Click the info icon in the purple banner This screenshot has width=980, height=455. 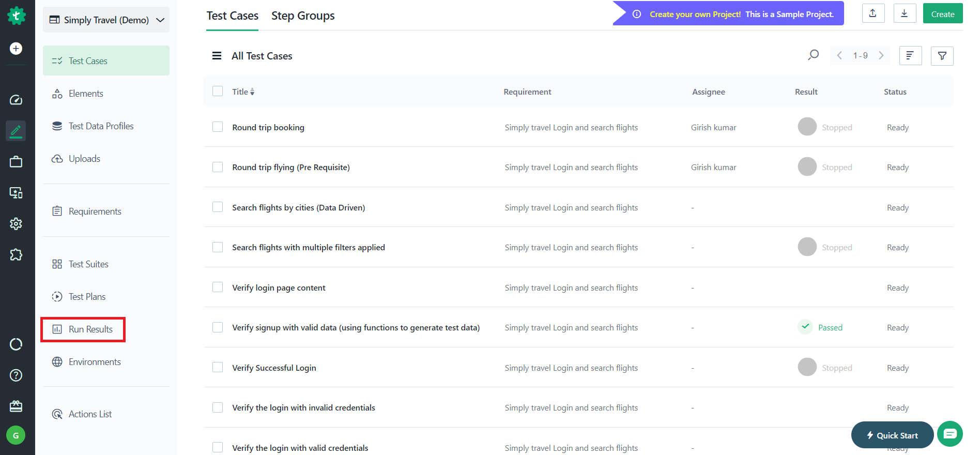coord(637,14)
